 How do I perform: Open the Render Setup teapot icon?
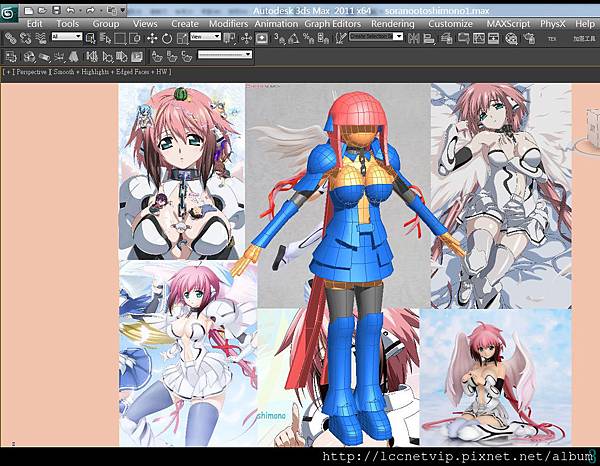pos(529,38)
